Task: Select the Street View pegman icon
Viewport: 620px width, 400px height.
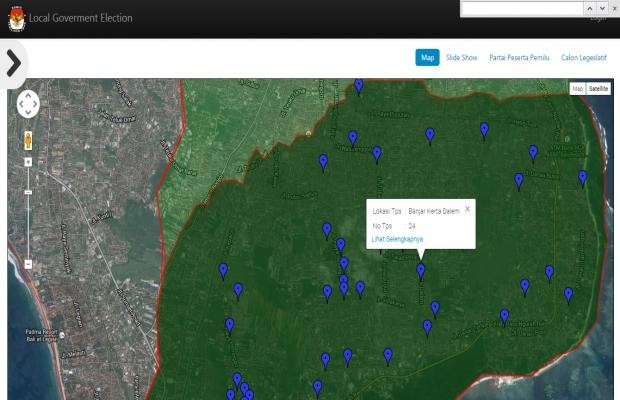Action: [28, 138]
